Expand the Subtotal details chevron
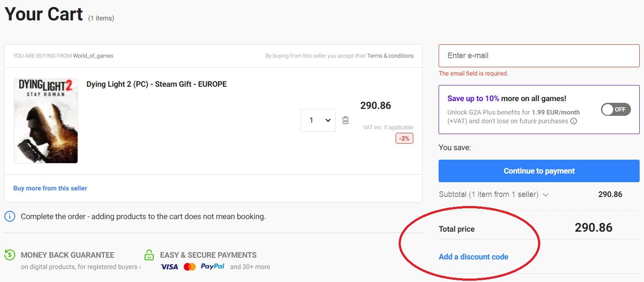The width and height of the screenshot is (644, 282). (546, 195)
